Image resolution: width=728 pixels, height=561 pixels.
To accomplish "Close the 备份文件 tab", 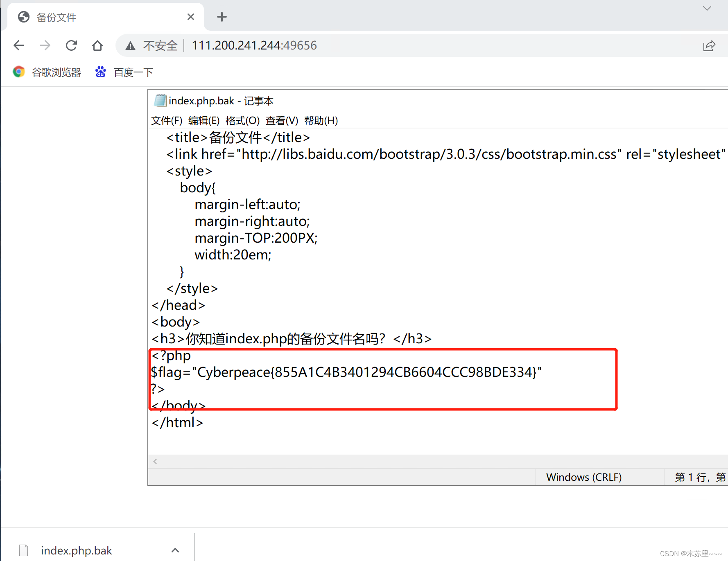I will [x=191, y=17].
